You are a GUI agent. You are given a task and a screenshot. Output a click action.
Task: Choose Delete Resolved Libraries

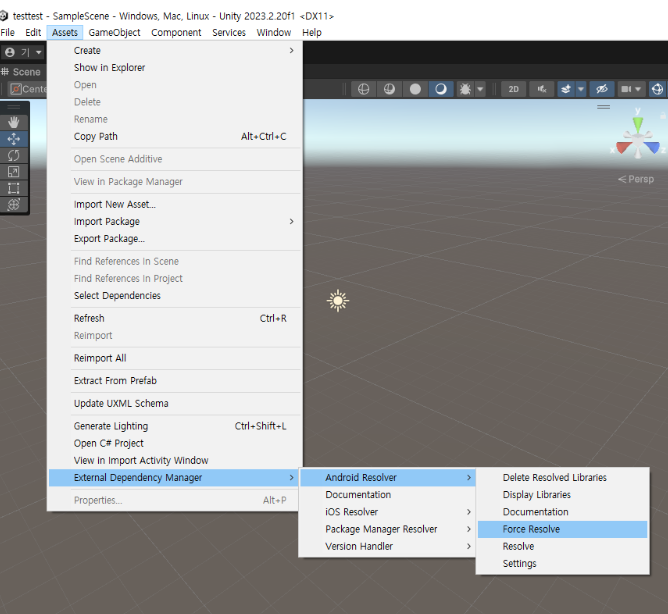(x=562, y=477)
